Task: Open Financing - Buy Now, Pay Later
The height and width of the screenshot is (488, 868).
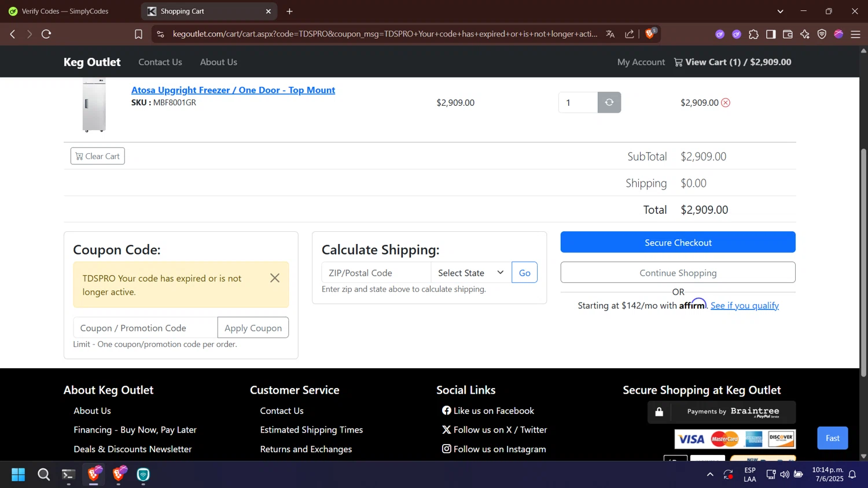Action: pyautogui.click(x=135, y=430)
